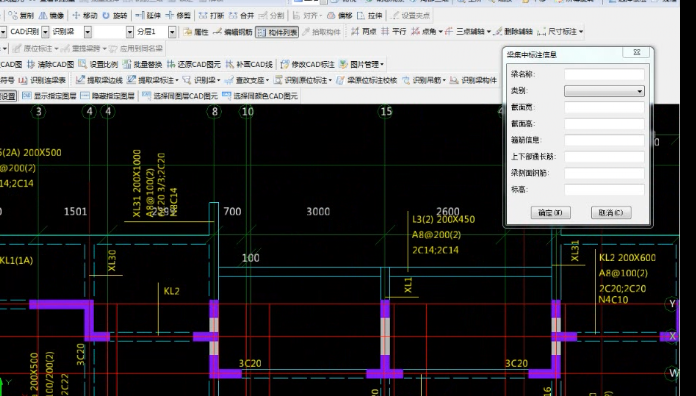696x396 pixels.
Task: Click 修改CAD标注 tool
Action: 307,64
